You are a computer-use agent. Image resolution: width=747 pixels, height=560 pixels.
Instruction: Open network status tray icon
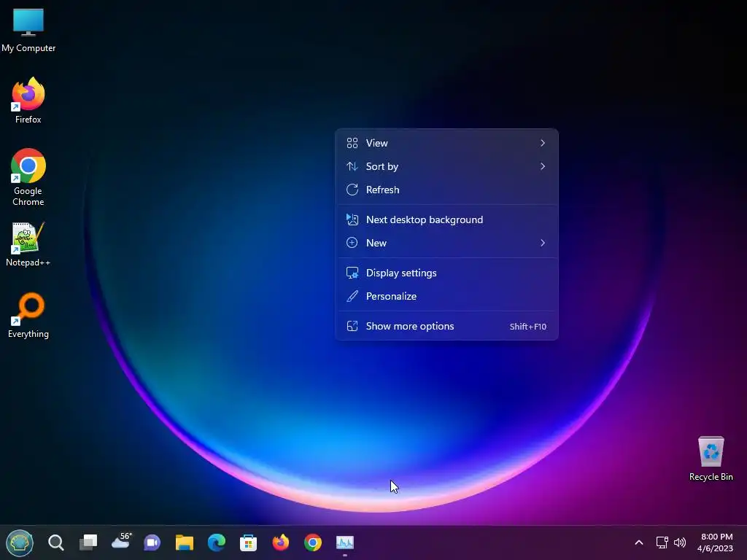(662, 542)
